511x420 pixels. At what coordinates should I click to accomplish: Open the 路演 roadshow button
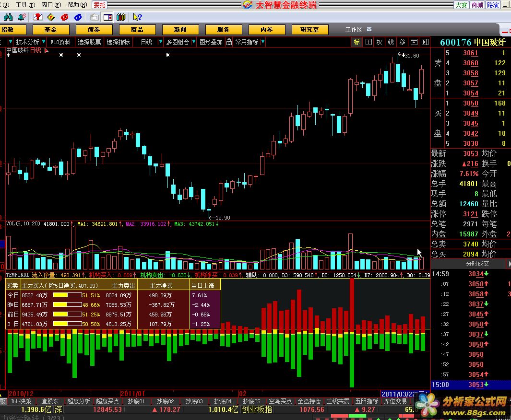point(493,5)
